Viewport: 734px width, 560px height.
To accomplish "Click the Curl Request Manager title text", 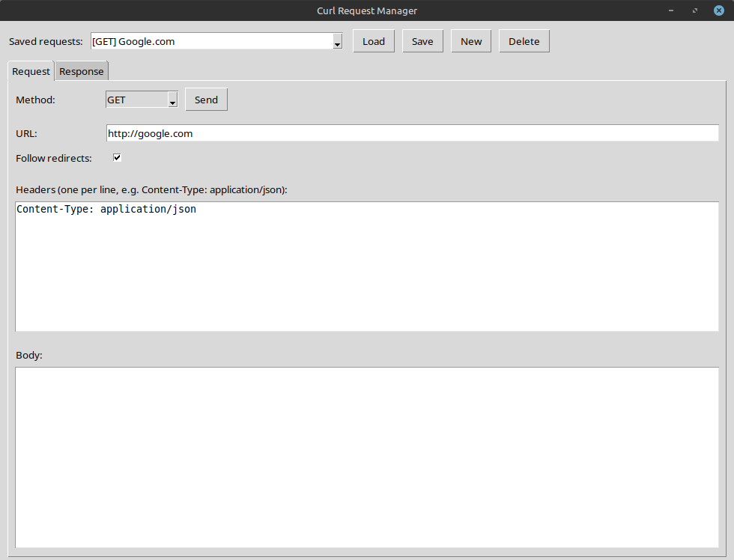I will coord(367,10).
